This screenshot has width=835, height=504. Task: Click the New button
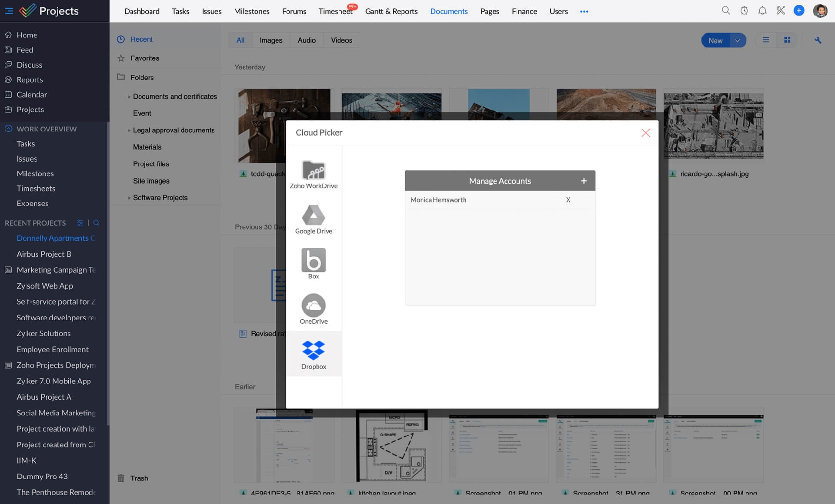point(715,40)
